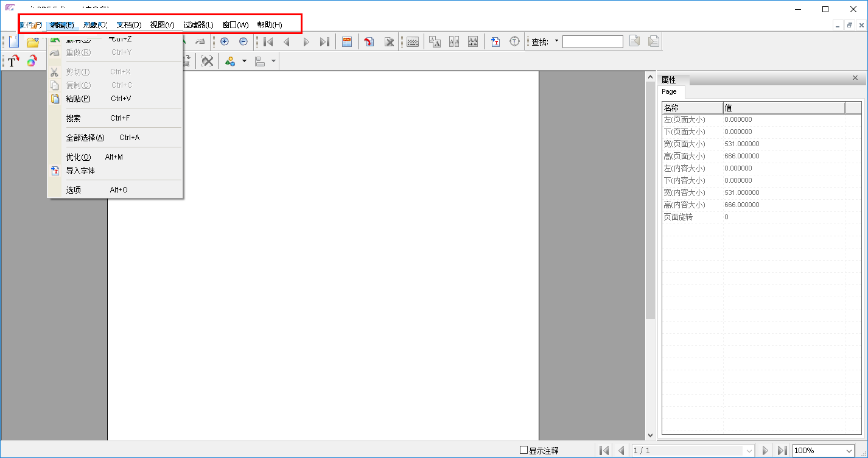The width and height of the screenshot is (868, 458).
Task: Open the 查找 search dropdown arrow
Action: pyautogui.click(x=556, y=41)
